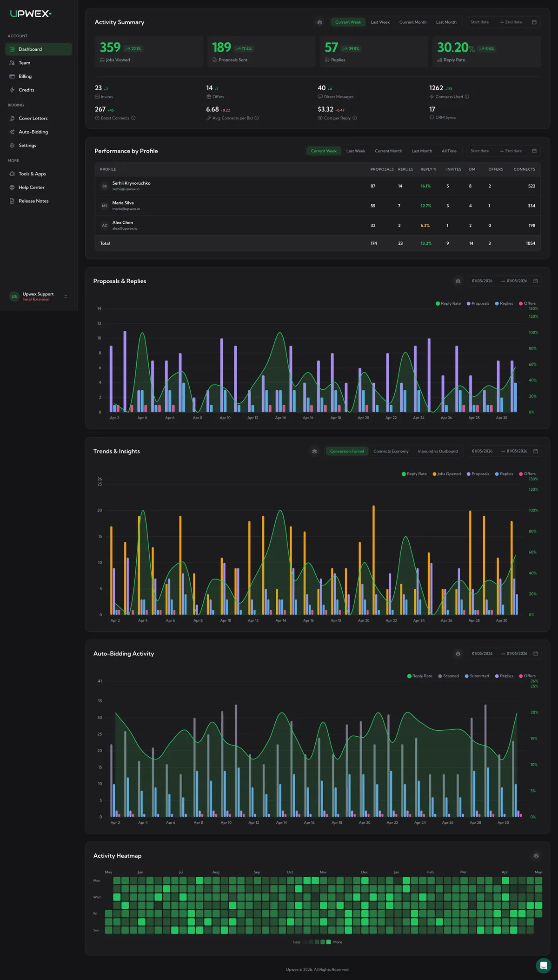The height and width of the screenshot is (980, 558).
Task: Open Activity Summary calendar icon
Action: coord(534,22)
